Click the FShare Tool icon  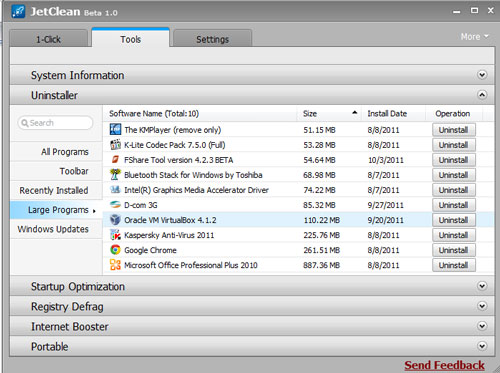tap(115, 159)
